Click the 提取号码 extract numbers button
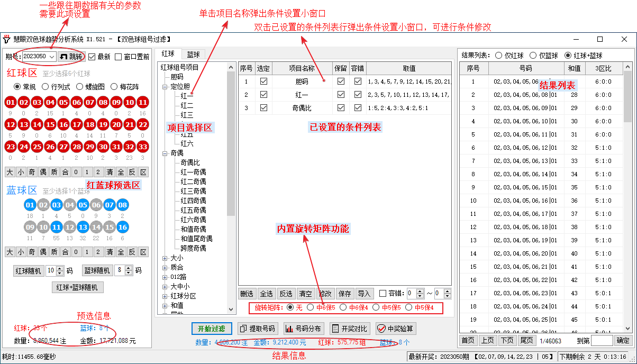 point(258,329)
